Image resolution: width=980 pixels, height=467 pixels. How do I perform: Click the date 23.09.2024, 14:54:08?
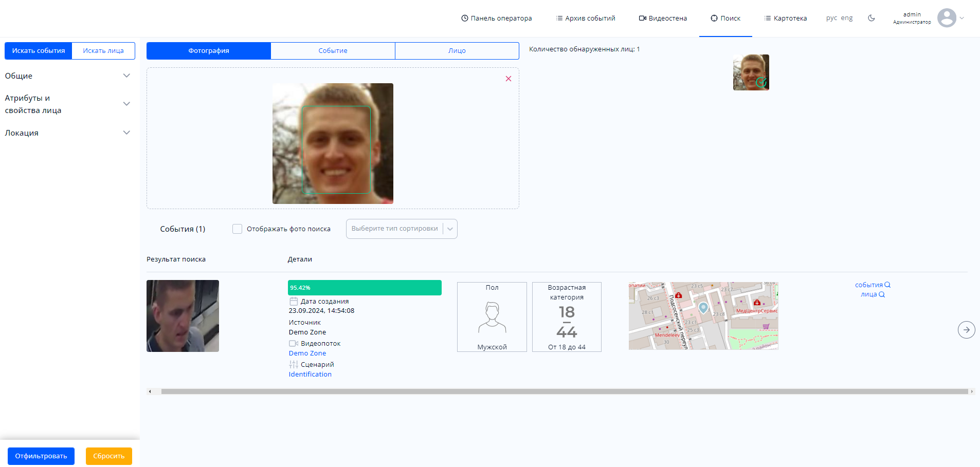pos(321,311)
